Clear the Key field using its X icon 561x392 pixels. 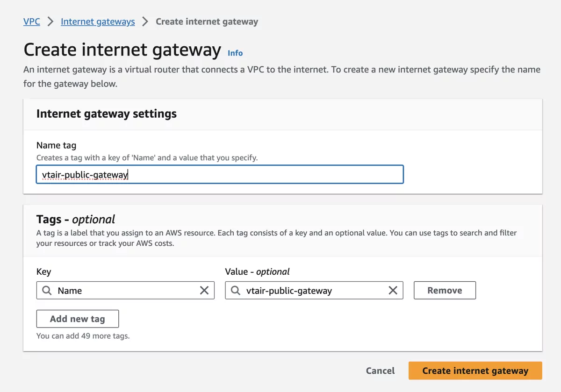204,290
